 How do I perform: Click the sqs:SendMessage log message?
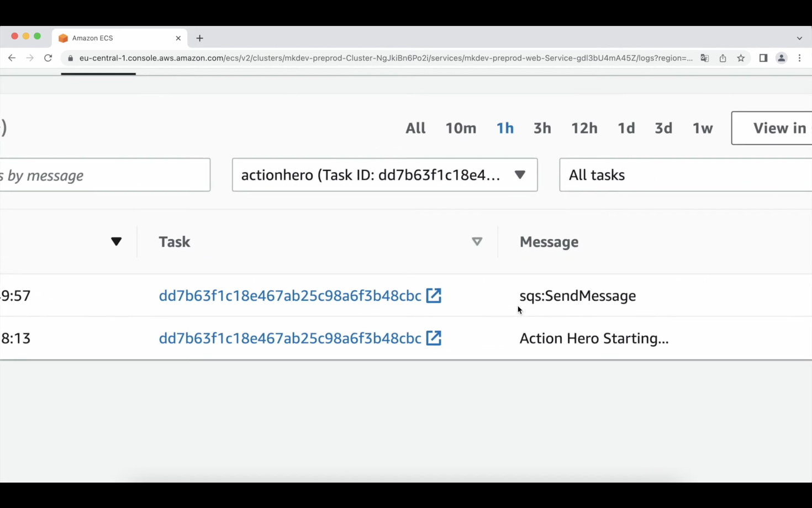point(577,295)
